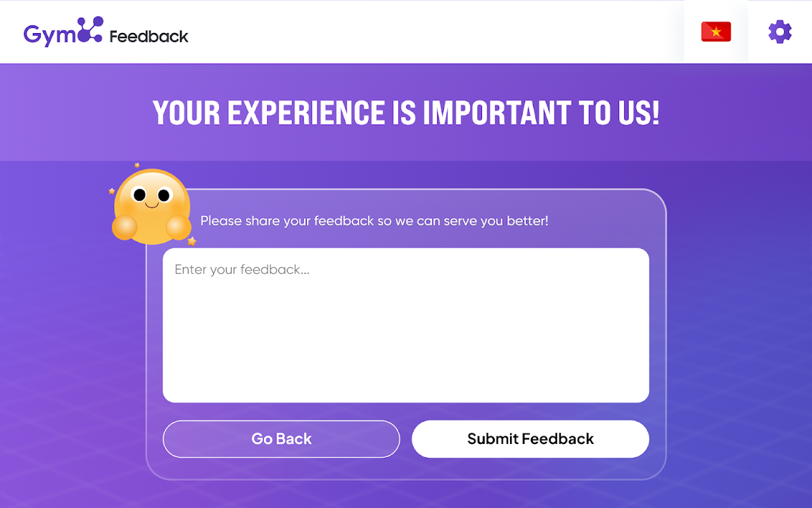812x508 pixels.
Task: Click the tiny star left of mascot
Action: [112, 190]
